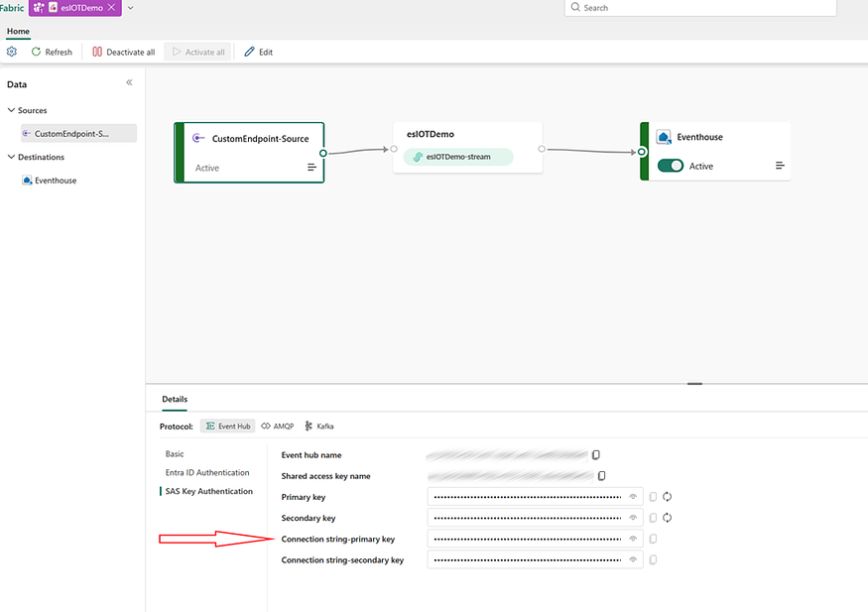Open the CustomEndpoint-Source node menu icon
The width and height of the screenshot is (868, 612).
click(311, 168)
